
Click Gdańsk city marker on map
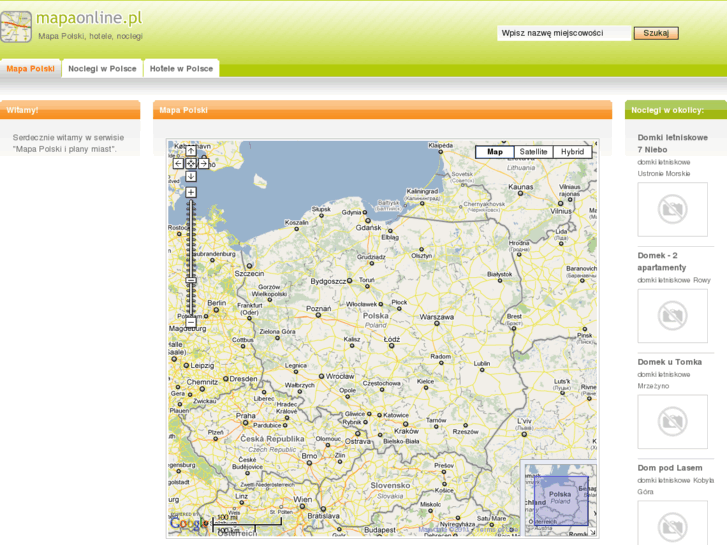coord(367,221)
